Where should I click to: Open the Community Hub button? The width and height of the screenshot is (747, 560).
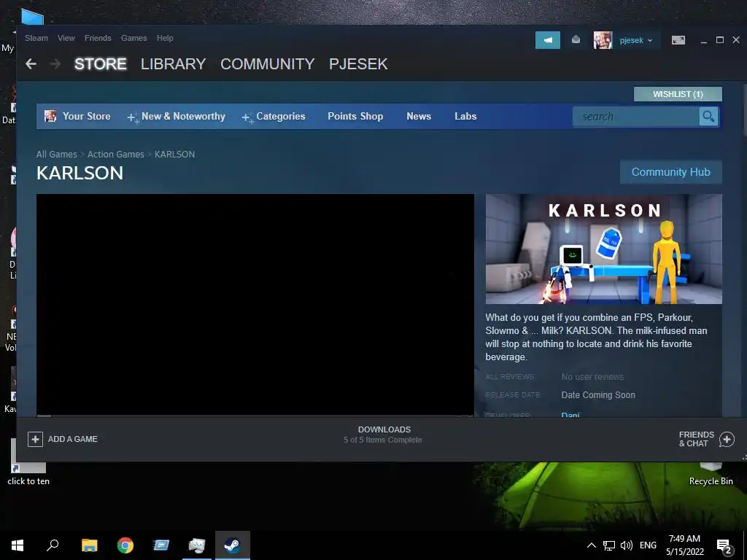pyautogui.click(x=671, y=172)
